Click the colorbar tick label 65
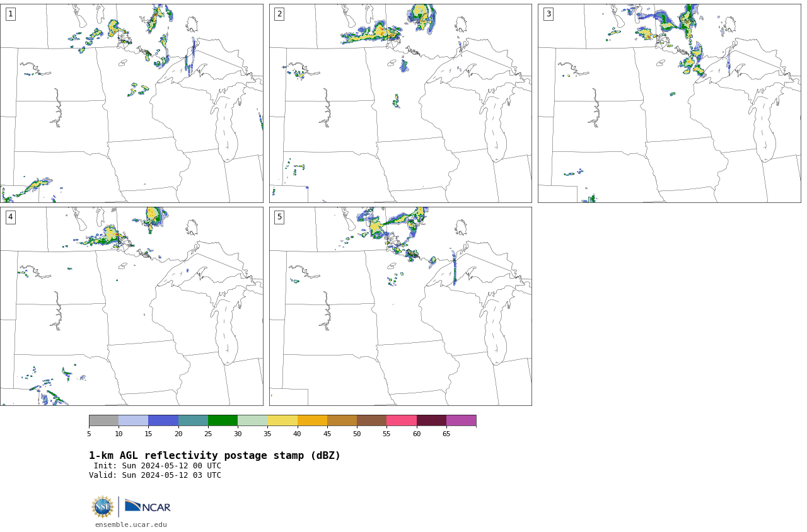This screenshot has height=532, width=807. tap(446, 434)
